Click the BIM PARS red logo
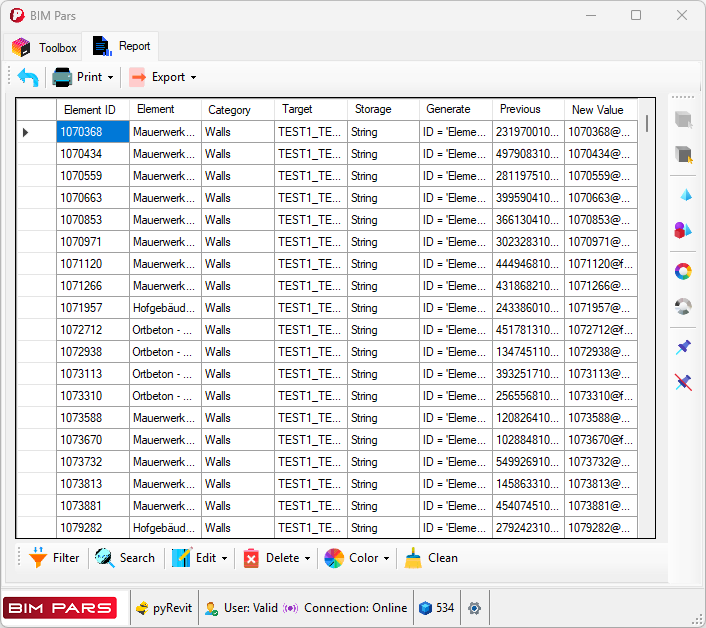Viewport: 706px width, 628px height. coord(60,608)
